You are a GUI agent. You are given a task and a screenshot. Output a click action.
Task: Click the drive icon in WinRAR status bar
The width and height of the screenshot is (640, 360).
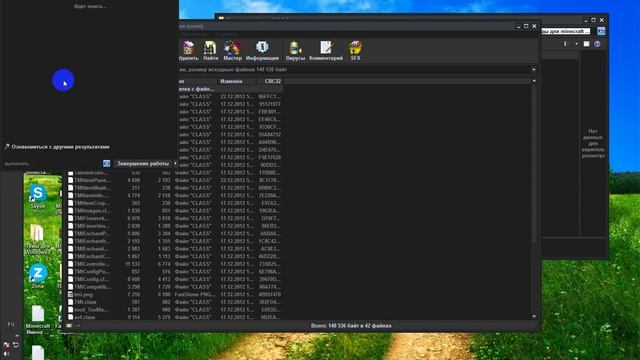[x=69, y=326]
